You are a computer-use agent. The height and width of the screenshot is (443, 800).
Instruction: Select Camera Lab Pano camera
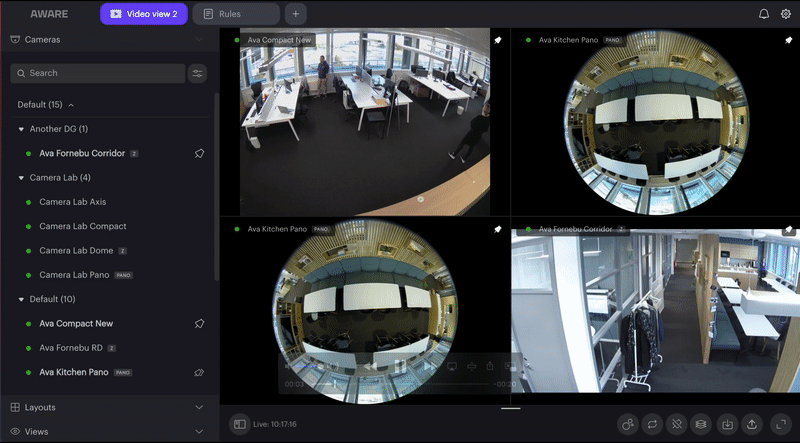(74, 275)
